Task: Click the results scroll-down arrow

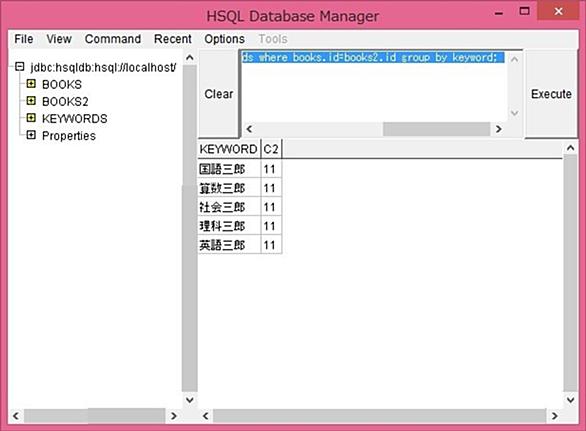Action: [x=571, y=400]
